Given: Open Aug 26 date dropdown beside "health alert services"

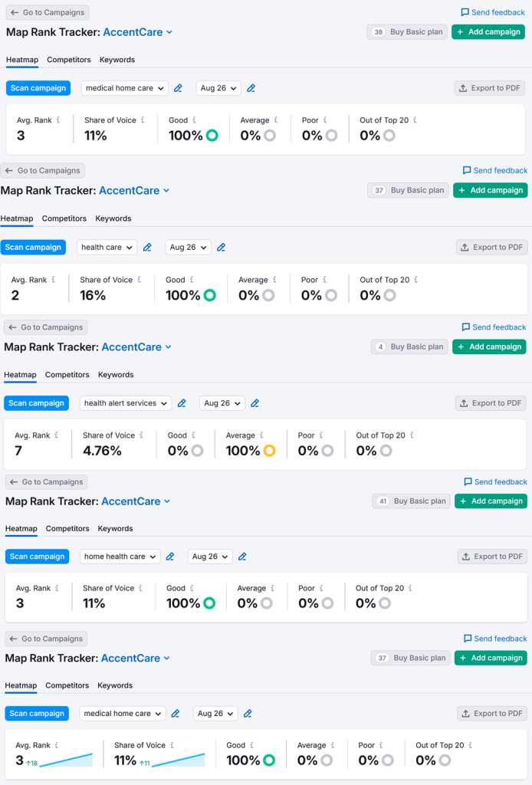Looking at the screenshot, I should [222, 403].
